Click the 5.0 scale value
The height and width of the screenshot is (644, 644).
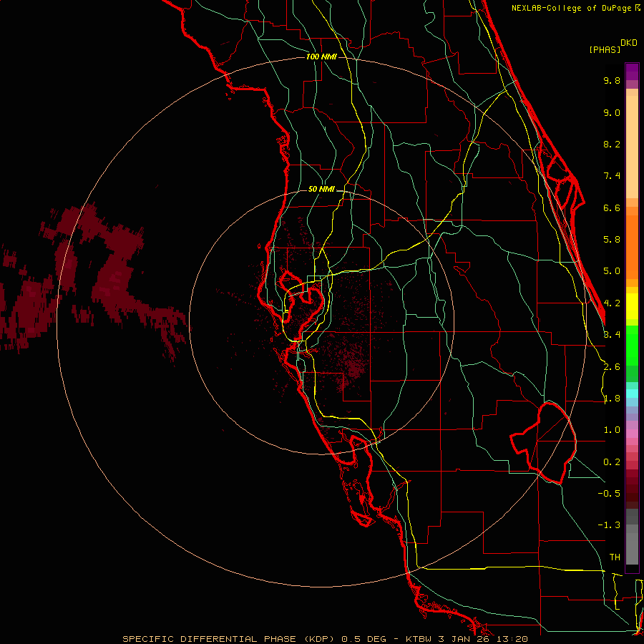coord(612,271)
